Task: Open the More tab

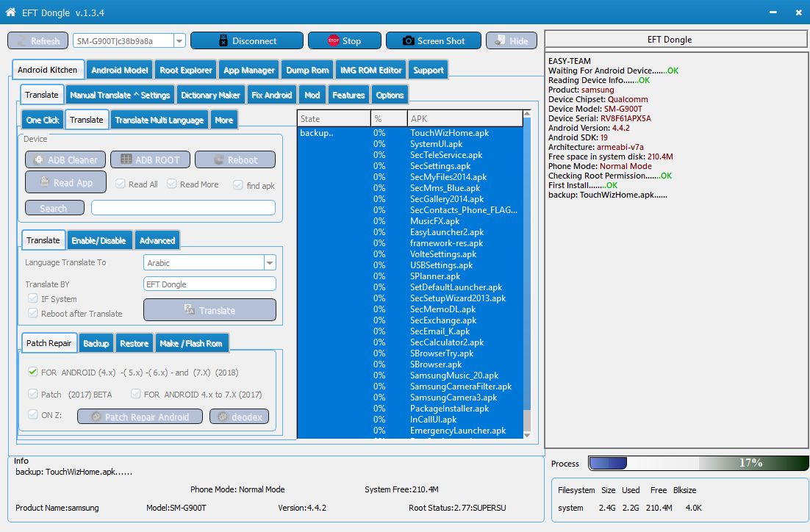Action: click(223, 120)
